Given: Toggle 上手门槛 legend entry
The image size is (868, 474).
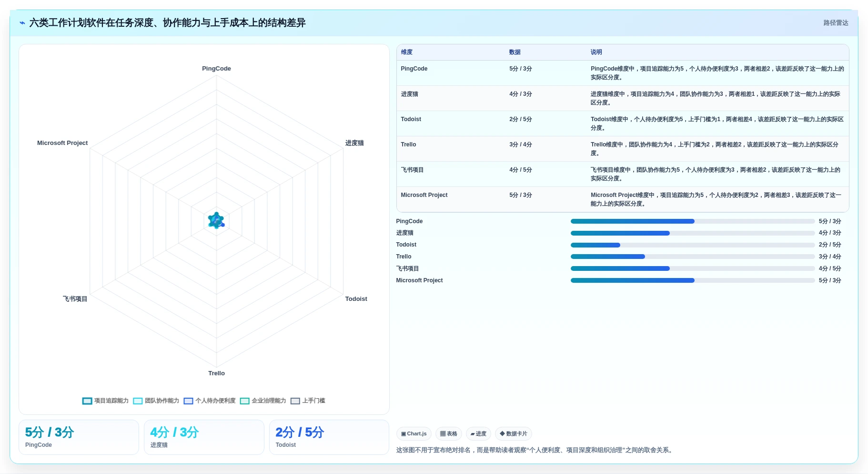Looking at the screenshot, I should point(308,401).
